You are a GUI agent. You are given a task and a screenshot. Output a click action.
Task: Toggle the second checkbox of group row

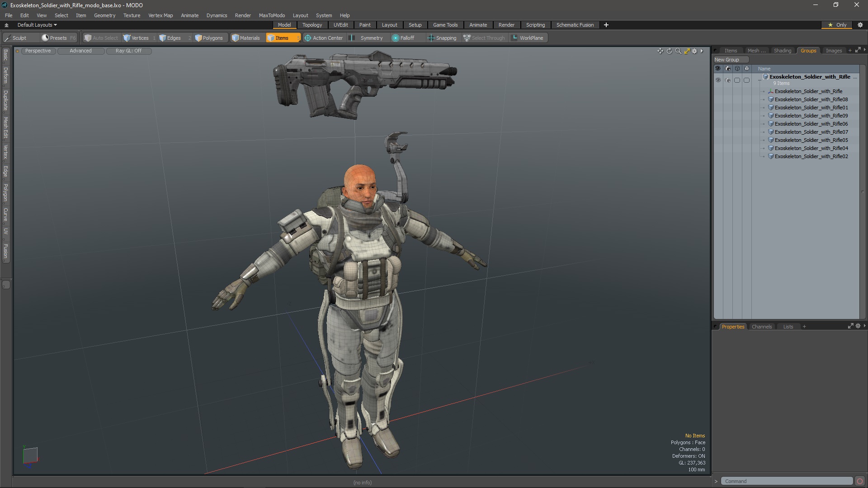(x=746, y=80)
